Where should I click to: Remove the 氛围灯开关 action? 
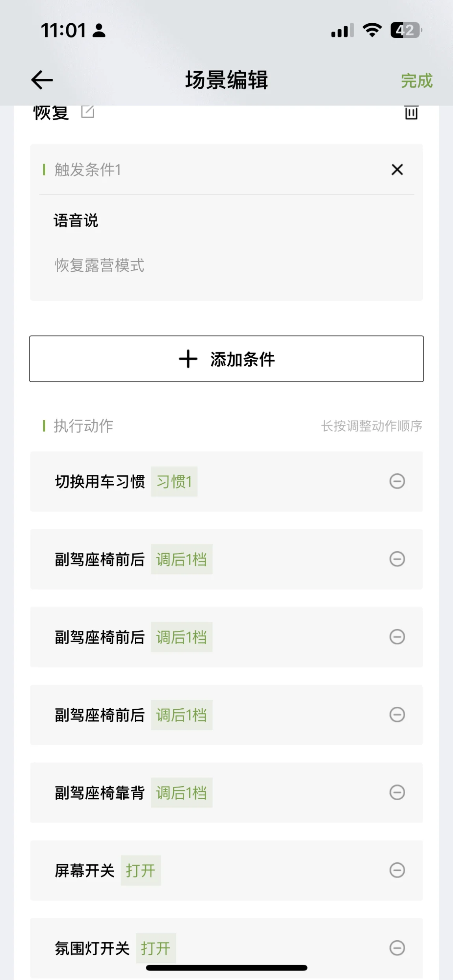tap(397, 948)
